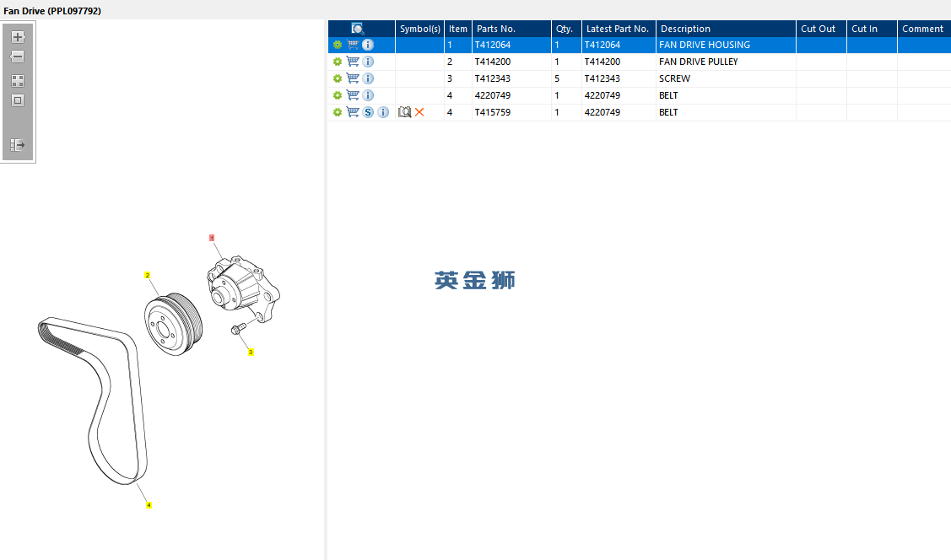Open info for FAN DRIVE PULLEY

coord(368,62)
